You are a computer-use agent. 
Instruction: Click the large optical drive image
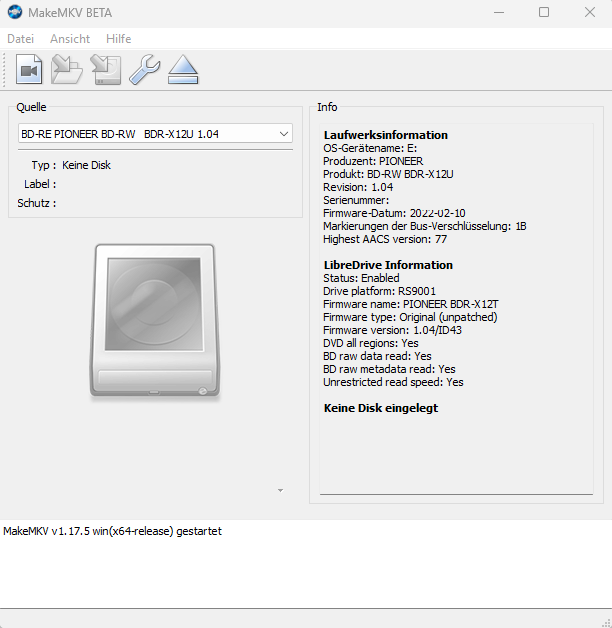[x=155, y=320]
